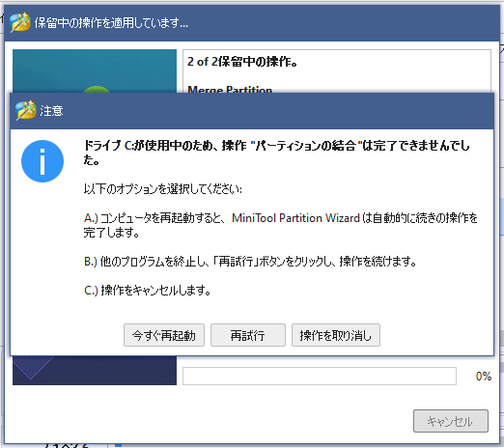Click the 'MiniTool Partition Wizard' text in option A

pos(295,218)
